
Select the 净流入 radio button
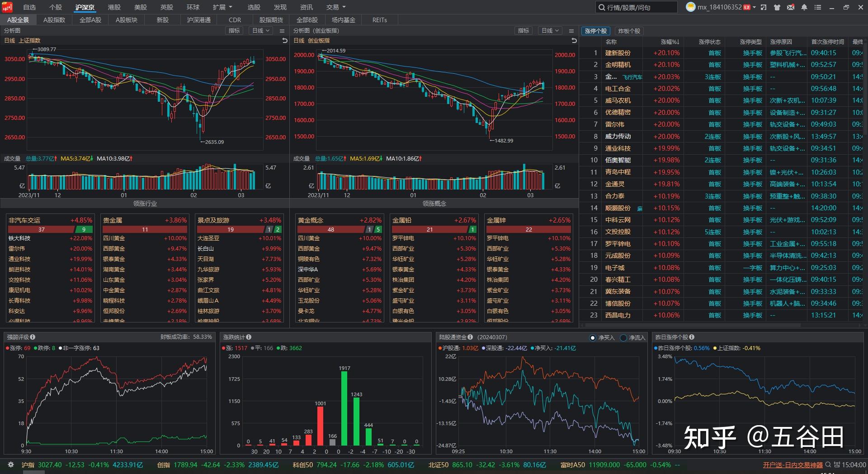(x=624, y=337)
